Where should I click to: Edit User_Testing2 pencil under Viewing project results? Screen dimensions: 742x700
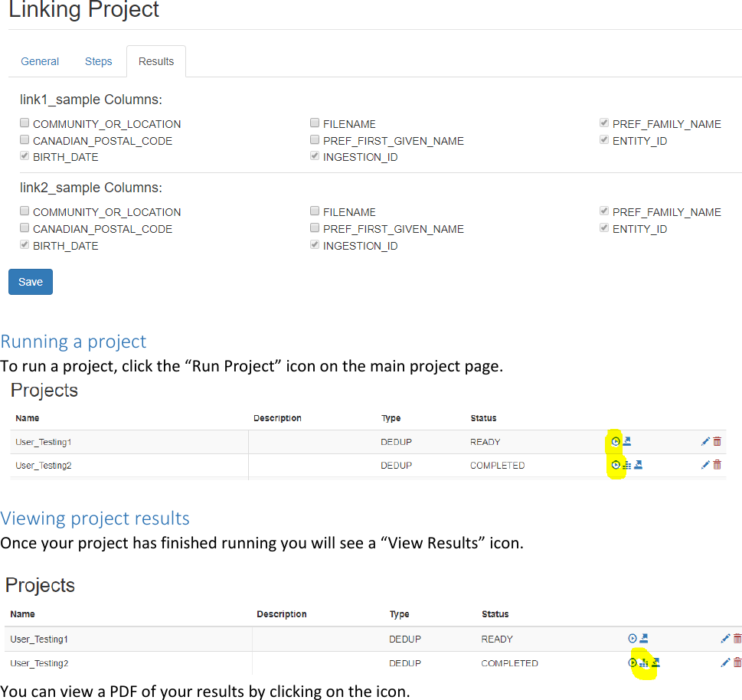(725, 663)
